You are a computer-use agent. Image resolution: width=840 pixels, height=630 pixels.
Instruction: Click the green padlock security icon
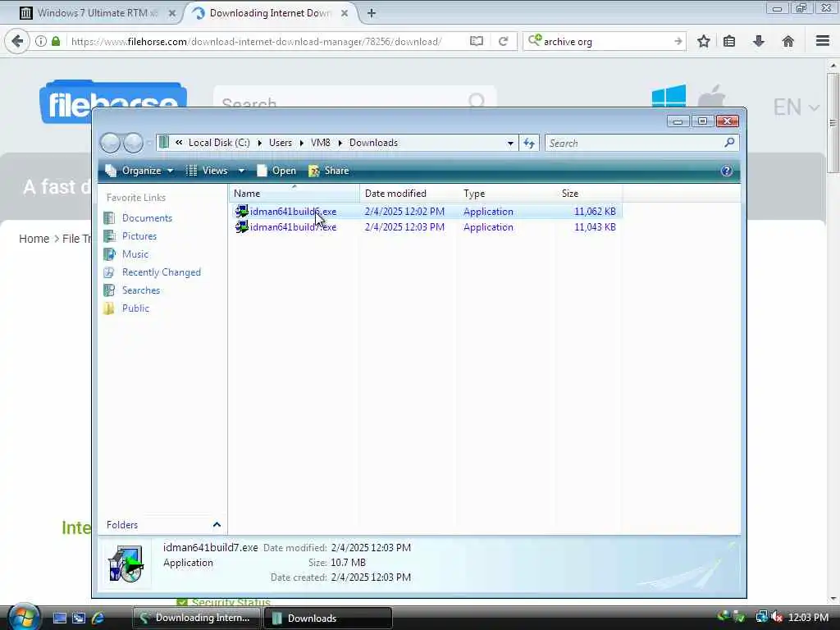pos(56,41)
